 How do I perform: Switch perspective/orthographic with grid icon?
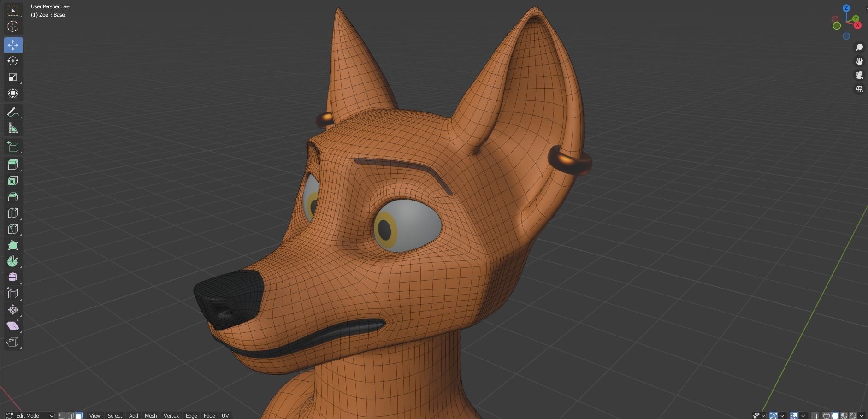tap(859, 89)
